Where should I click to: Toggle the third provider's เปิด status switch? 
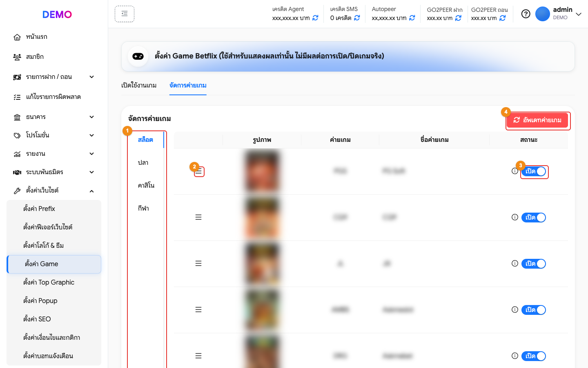534,264
